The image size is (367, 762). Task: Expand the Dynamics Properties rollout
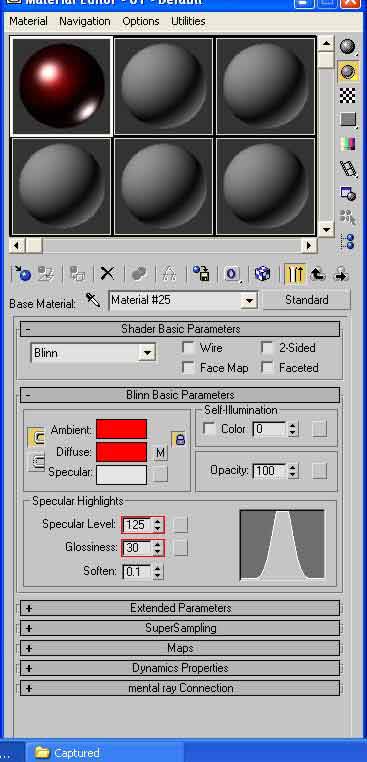coord(180,668)
